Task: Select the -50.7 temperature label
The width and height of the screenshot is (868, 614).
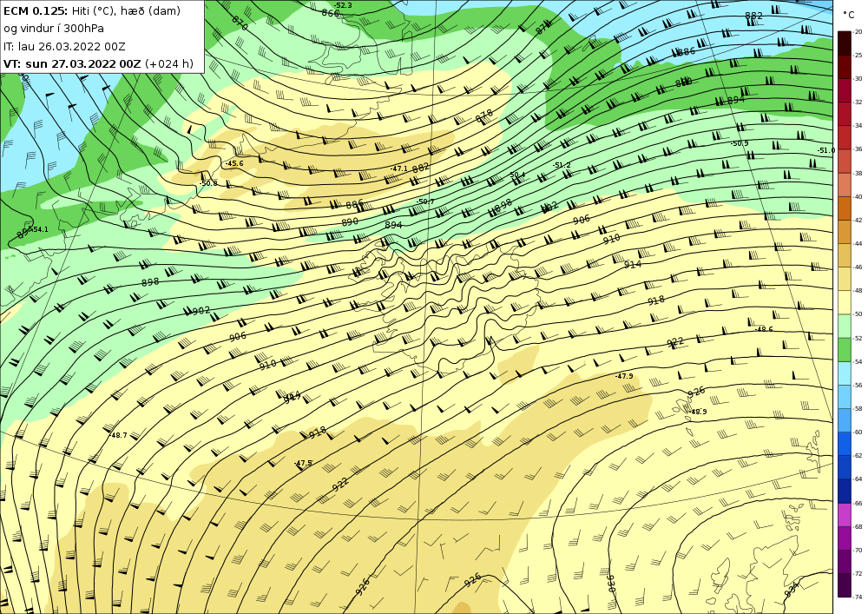Action: coord(425,201)
